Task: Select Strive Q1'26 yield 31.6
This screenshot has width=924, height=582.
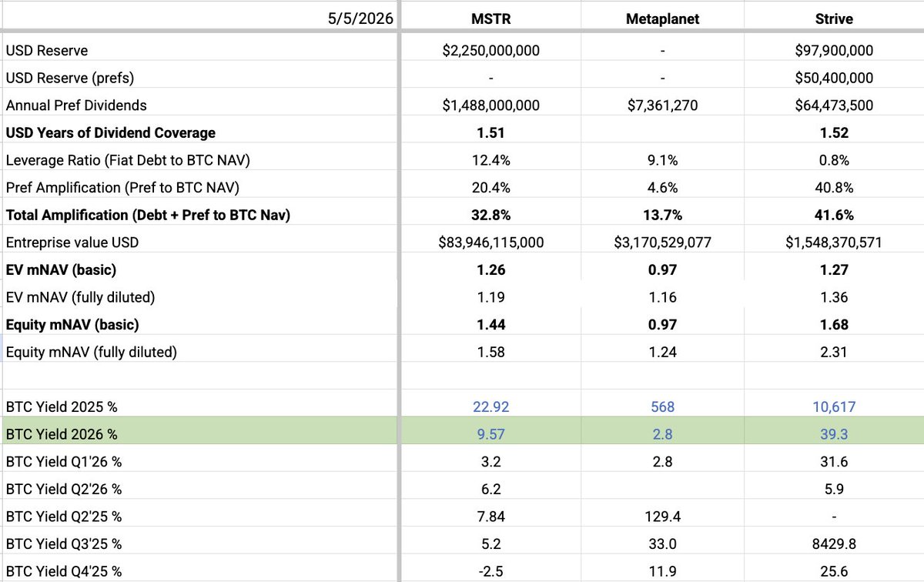Action: 834,462
